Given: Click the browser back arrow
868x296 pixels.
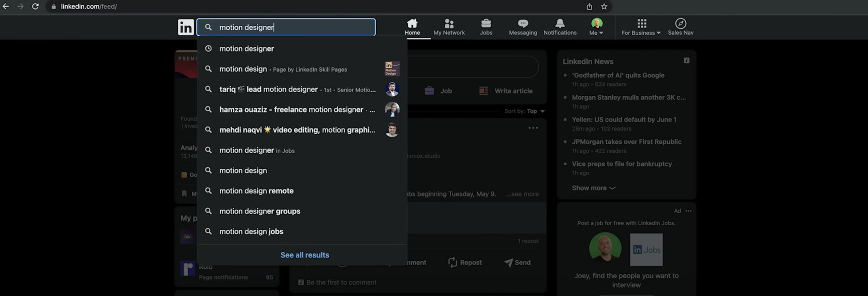Looking at the screenshot, I should coord(6,6).
